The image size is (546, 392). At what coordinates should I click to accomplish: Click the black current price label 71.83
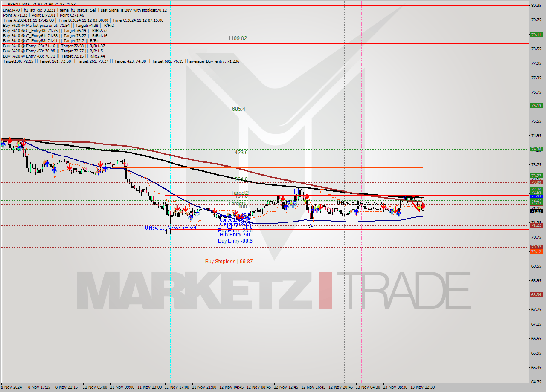[536, 211]
